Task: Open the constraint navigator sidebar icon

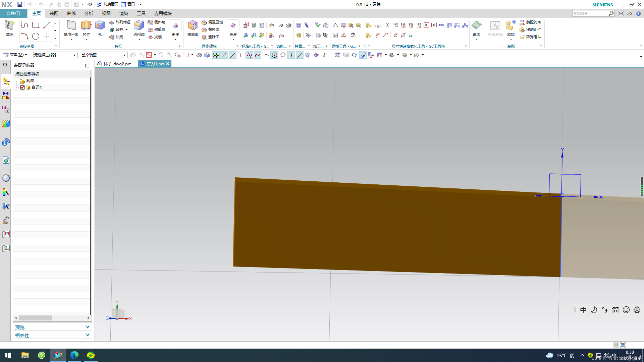Action: click(x=6, y=96)
